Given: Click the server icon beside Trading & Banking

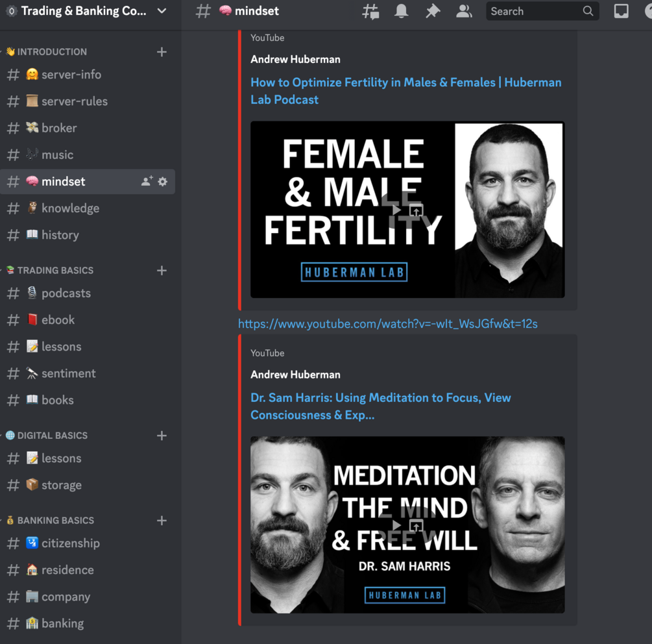Looking at the screenshot, I should pos(12,11).
